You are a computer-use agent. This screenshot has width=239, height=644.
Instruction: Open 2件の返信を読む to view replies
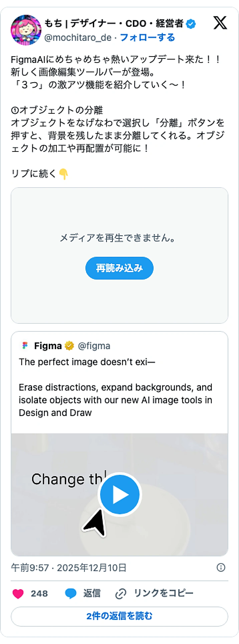(x=120, y=616)
